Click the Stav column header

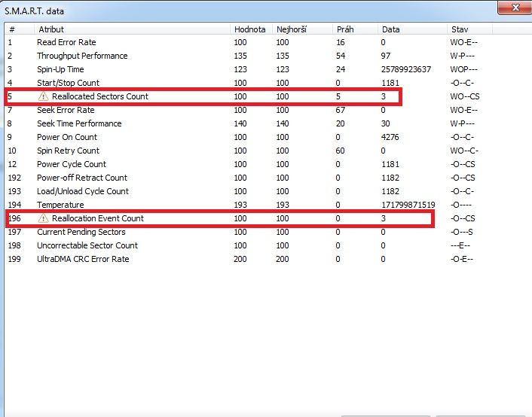coord(460,29)
